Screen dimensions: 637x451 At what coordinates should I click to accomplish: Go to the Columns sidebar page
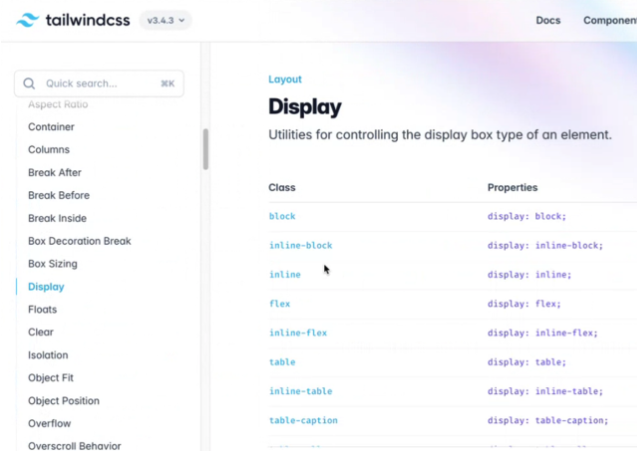click(x=49, y=150)
